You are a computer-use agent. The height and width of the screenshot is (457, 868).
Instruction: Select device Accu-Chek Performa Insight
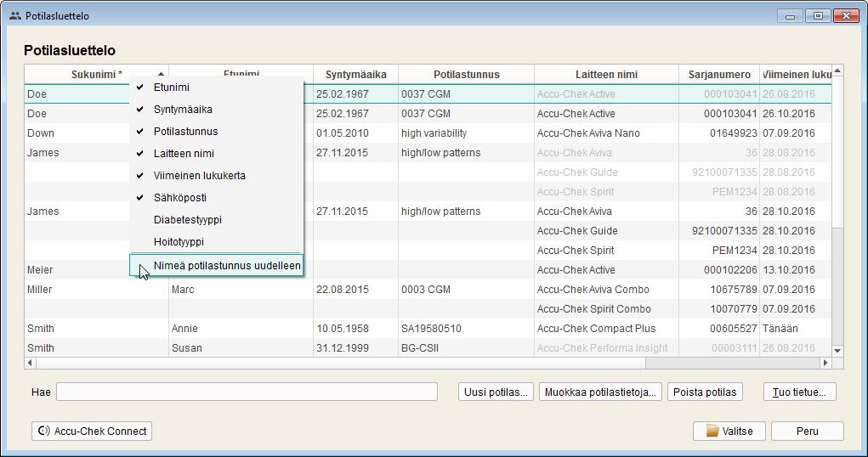coord(602,348)
